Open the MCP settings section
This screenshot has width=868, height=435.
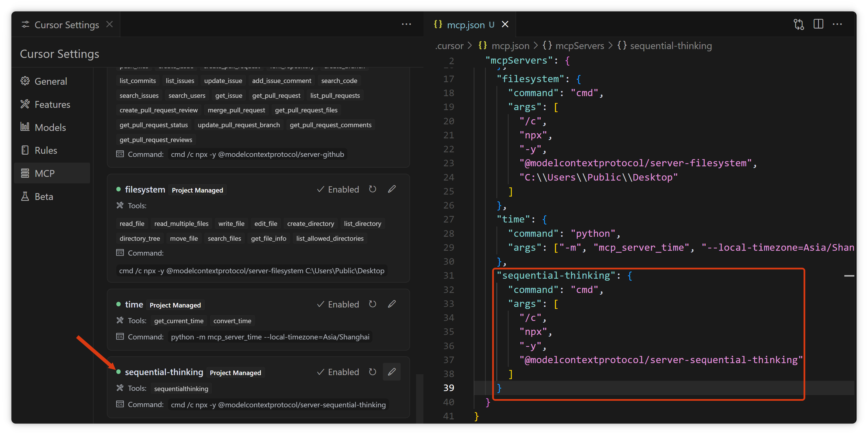point(44,173)
